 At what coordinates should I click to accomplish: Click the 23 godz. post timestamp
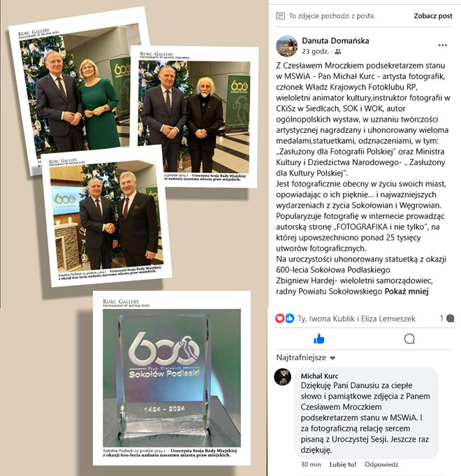(x=315, y=52)
